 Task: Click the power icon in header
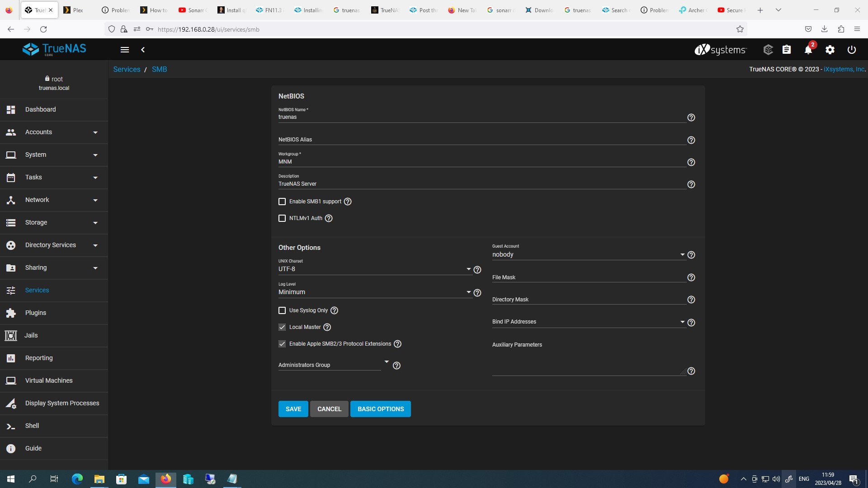coord(852,50)
